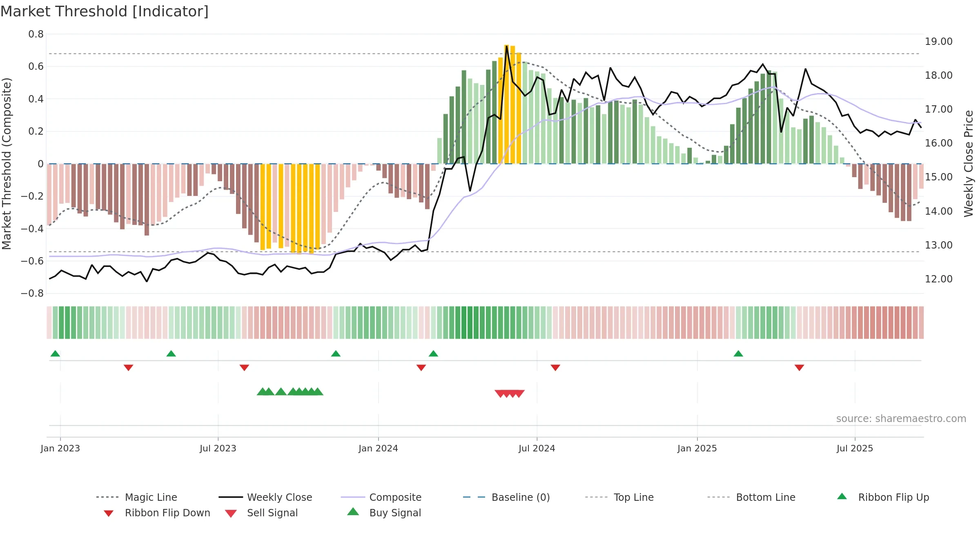Click the rightmost green Buy Signal triangle
The image size is (980, 551).
click(x=317, y=391)
